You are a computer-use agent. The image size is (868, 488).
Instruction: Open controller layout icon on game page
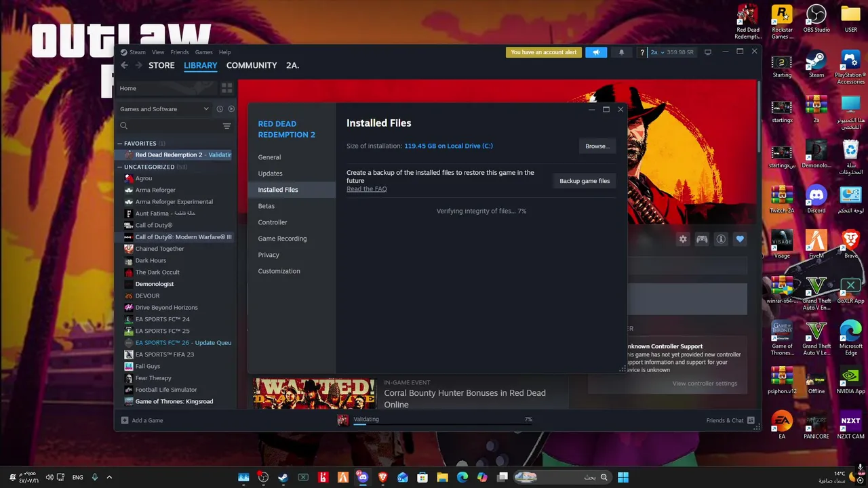pyautogui.click(x=702, y=239)
